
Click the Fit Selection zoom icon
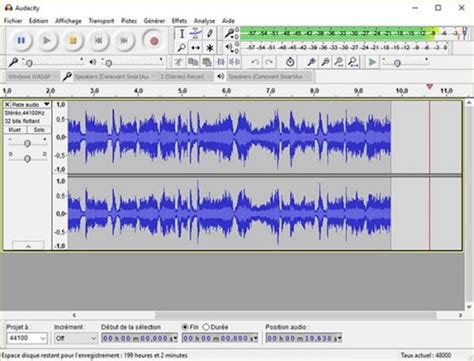coord(339,62)
